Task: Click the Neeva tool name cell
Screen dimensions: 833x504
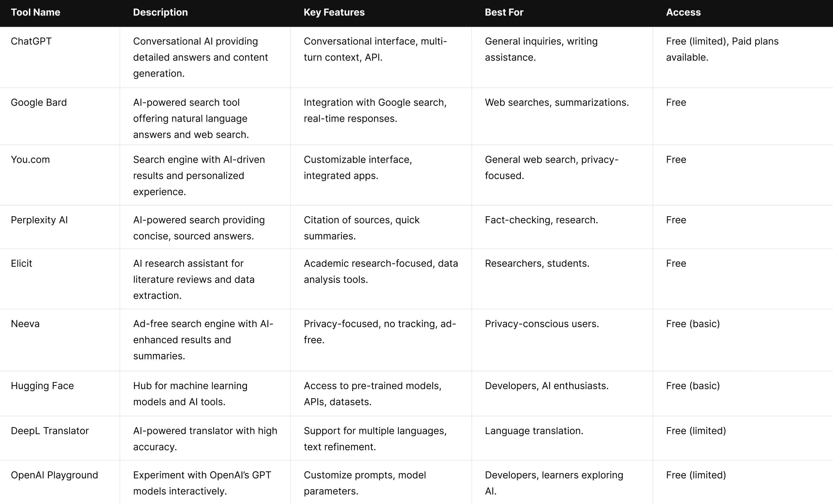Action: click(25, 324)
